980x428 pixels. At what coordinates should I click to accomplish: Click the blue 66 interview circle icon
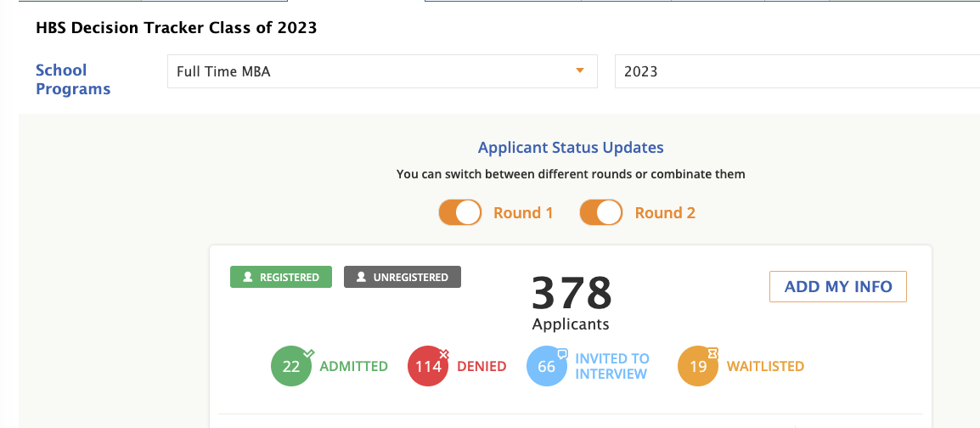coord(547,366)
